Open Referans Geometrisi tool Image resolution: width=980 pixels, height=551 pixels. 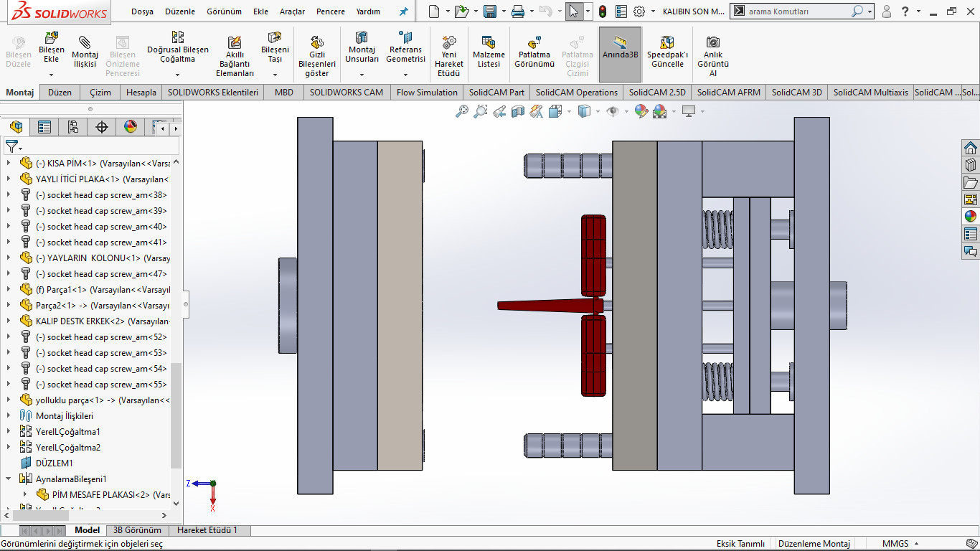tap(405, 47)
